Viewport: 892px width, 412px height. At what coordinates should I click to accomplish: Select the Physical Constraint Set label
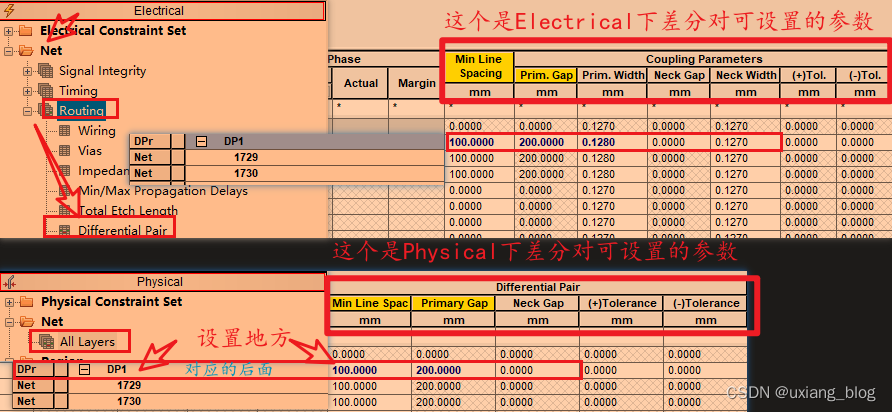point(112,302)
